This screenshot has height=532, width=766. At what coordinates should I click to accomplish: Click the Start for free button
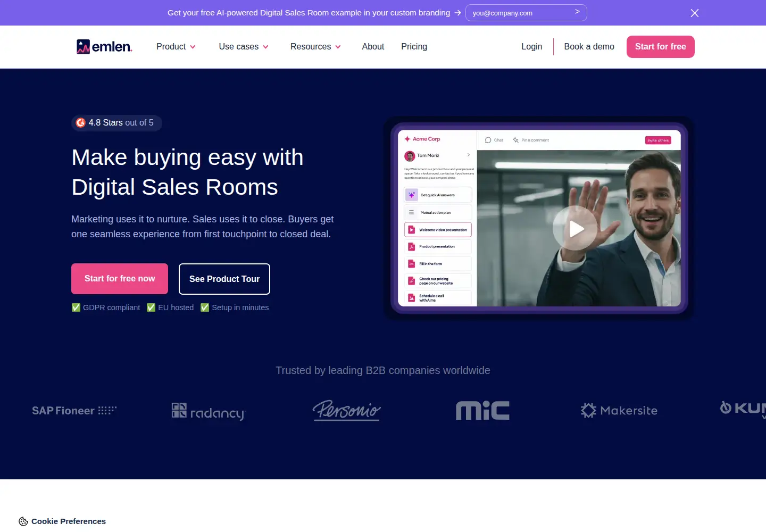pos(660,47)
